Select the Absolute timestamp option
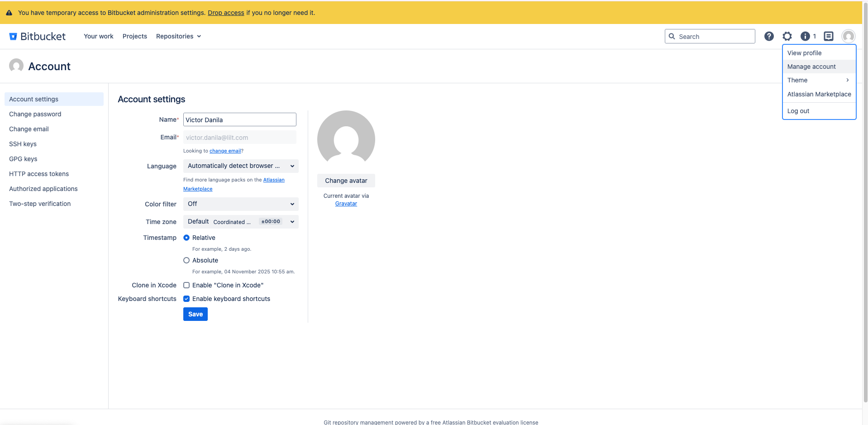868x425 pixels. coord(186,260)
